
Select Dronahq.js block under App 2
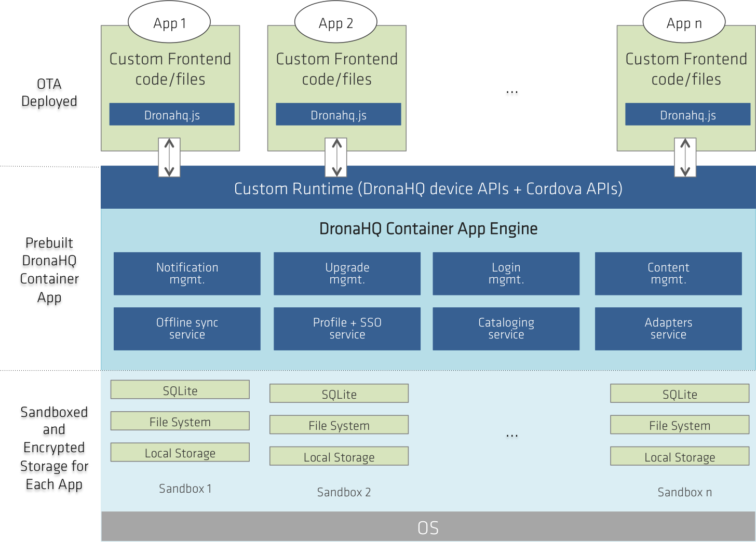339,114
